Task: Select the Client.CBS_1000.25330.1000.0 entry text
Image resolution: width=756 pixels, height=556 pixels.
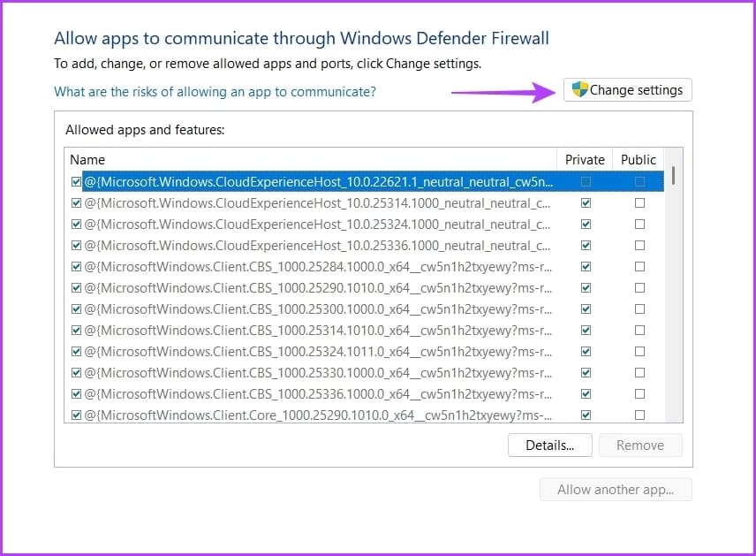Action: pos(318,373)
